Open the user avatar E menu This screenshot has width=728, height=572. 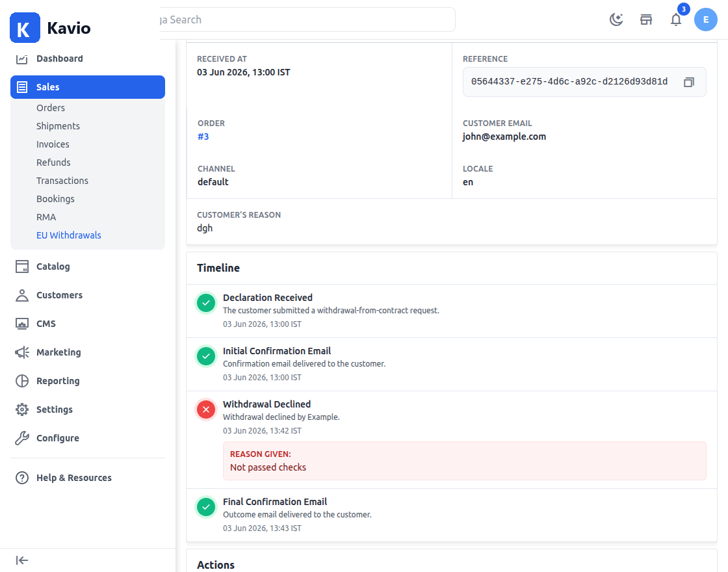click(x=705, y=19)
